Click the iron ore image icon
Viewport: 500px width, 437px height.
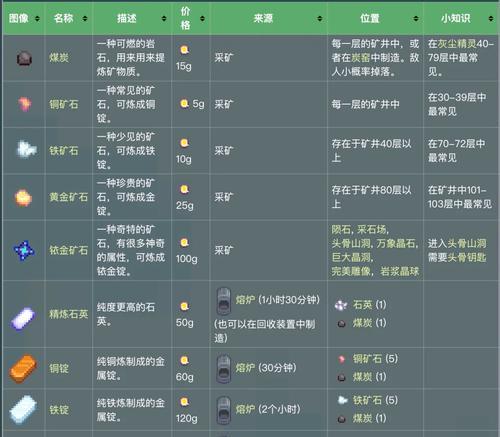tap(26, 149)
